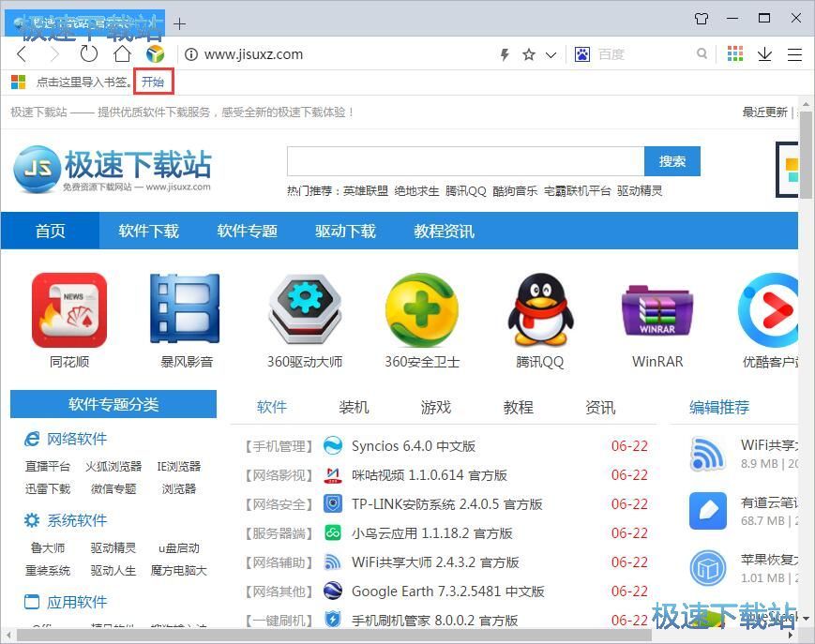Switch to the 软件 list tab

[x=271, y=407]
